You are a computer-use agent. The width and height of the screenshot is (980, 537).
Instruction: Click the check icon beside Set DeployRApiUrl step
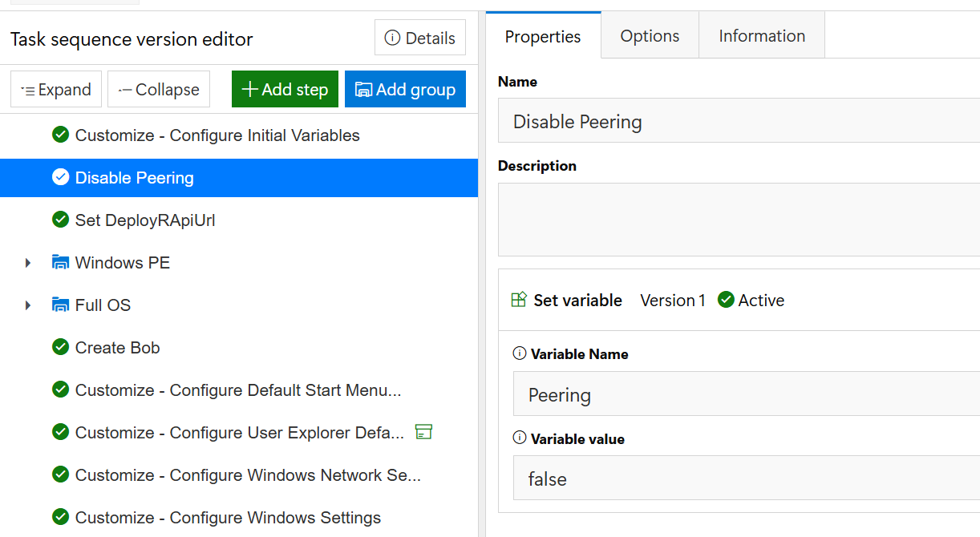tap(60, 220)
